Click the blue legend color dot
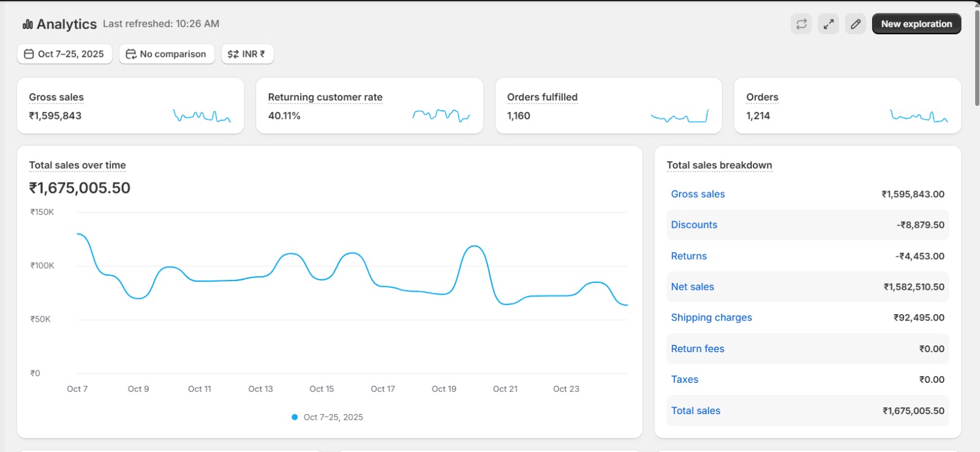980x452 pixels. pyautogui.click(x=295, y=417)
